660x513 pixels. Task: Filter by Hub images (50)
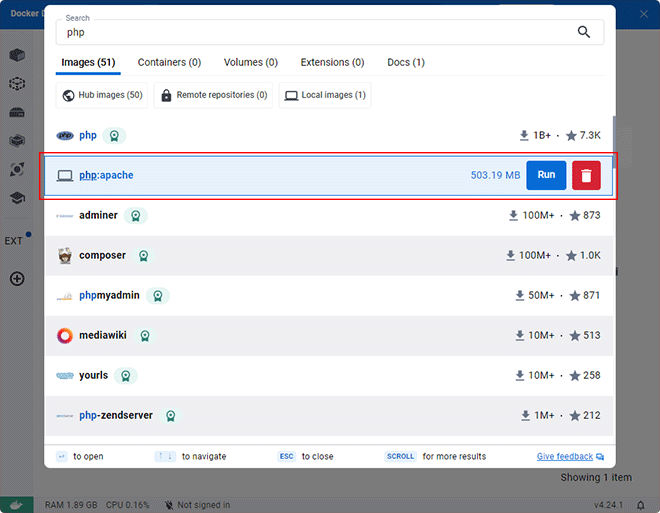point(102,95)
